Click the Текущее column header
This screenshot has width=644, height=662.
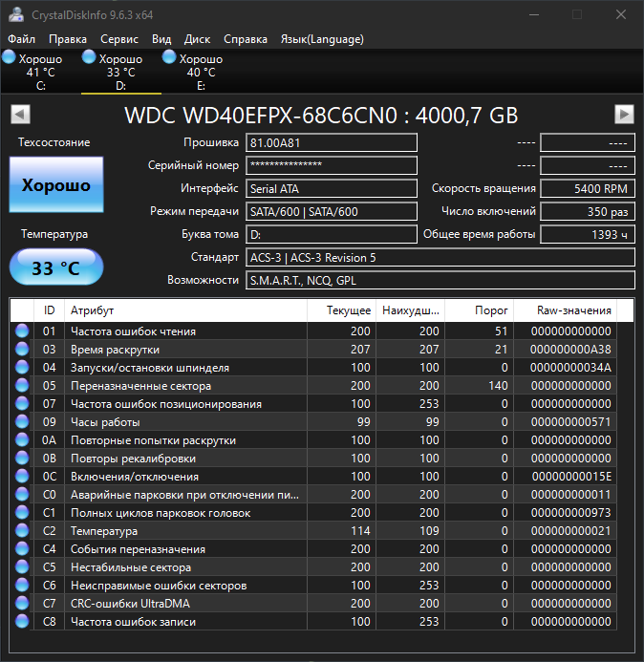[342, 310]
